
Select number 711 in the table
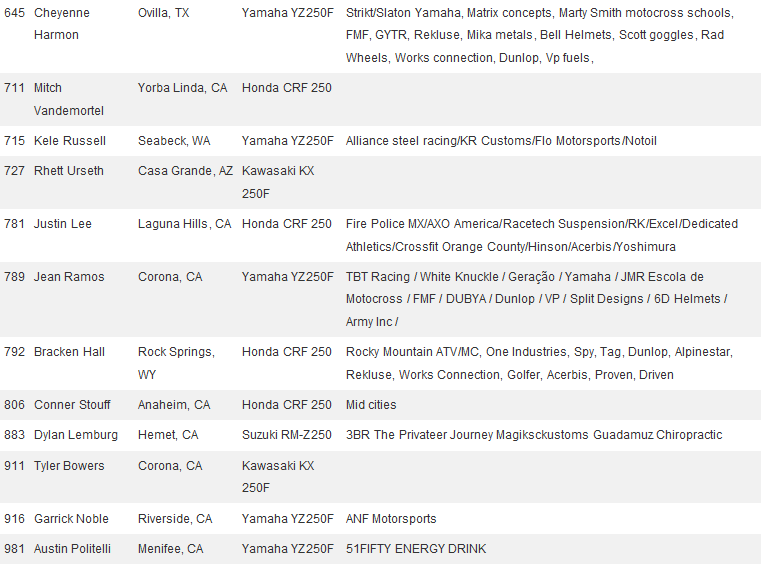14,88
